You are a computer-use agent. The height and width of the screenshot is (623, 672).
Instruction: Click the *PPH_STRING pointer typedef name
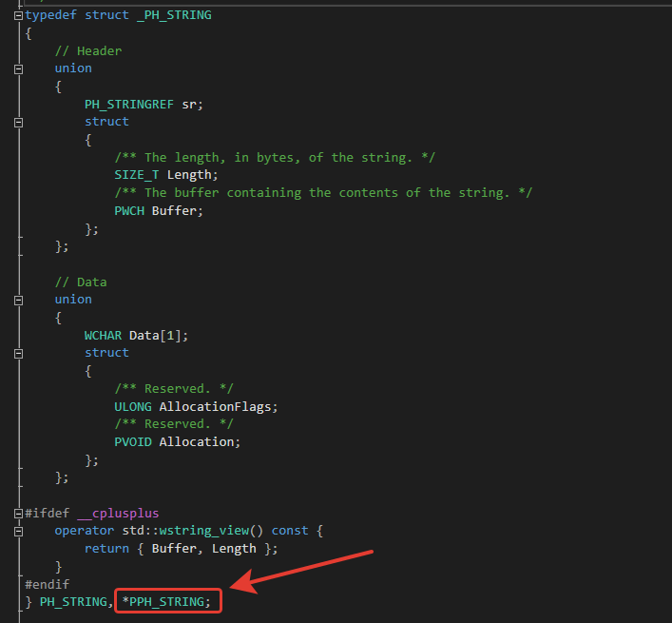pos(166,602)
